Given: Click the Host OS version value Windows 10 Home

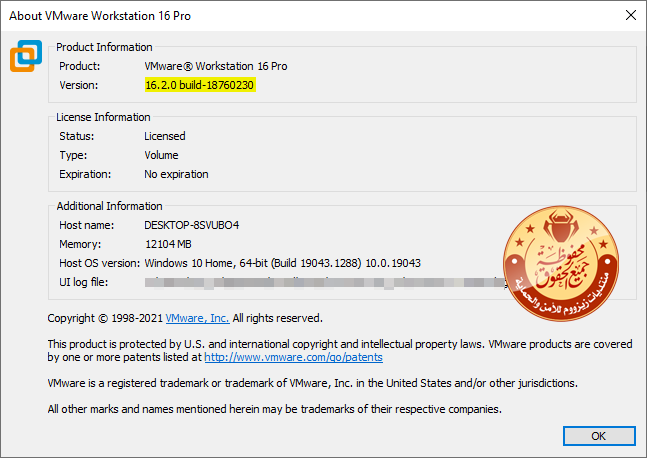Looking at the screenshot, I should [282, 263].
